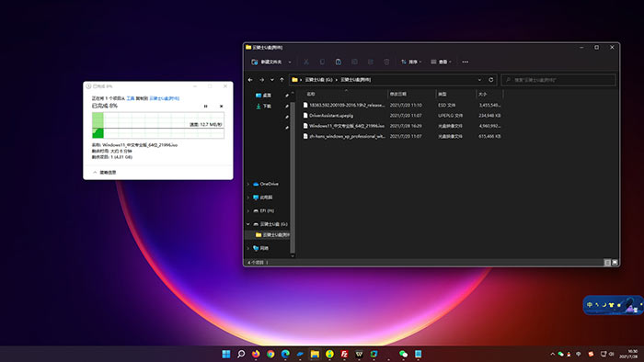Click the copy progress speed graph

158,126
